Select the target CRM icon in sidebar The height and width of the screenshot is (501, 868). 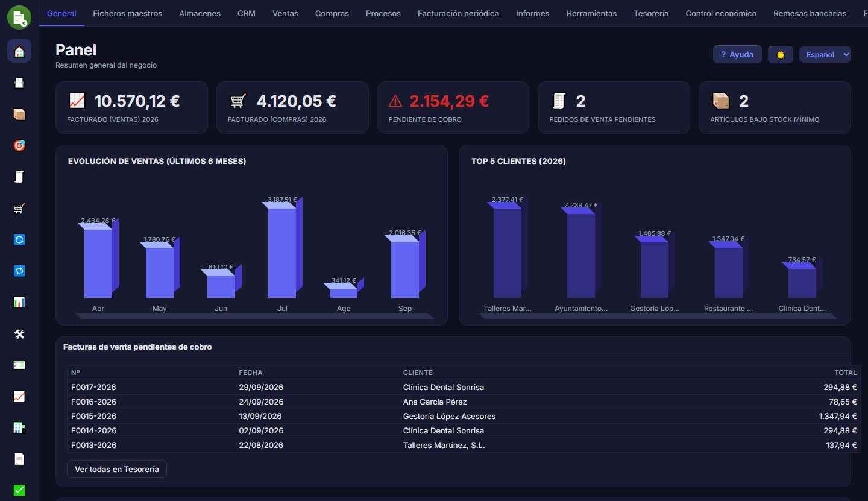[19, 145]
